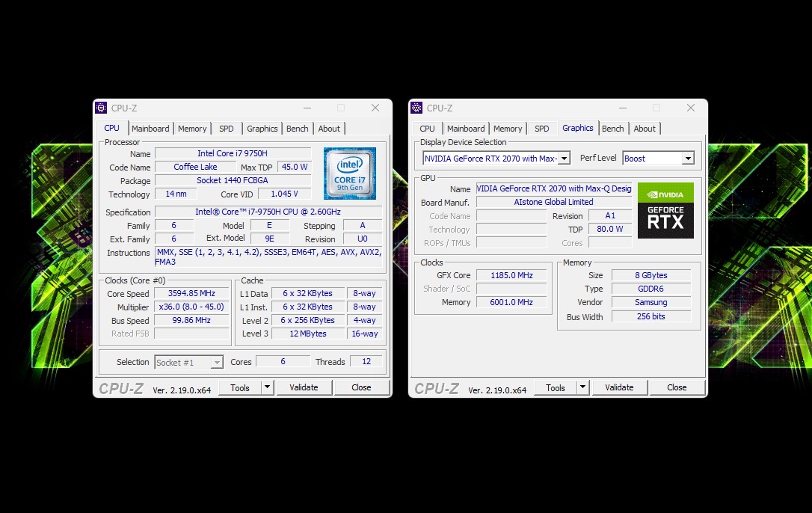Open Memory tab in left CPU-Z window
The image size is (812, 513).
192,129
